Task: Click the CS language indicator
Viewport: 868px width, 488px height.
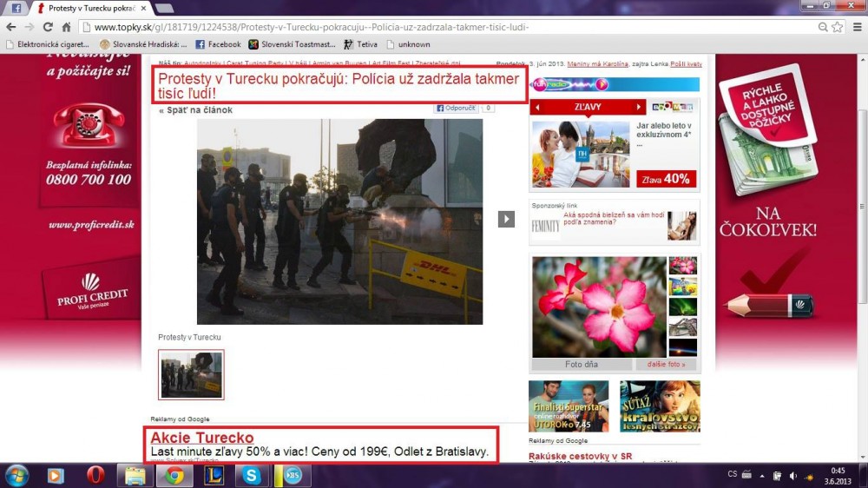Action: click(x=733, y=474)
